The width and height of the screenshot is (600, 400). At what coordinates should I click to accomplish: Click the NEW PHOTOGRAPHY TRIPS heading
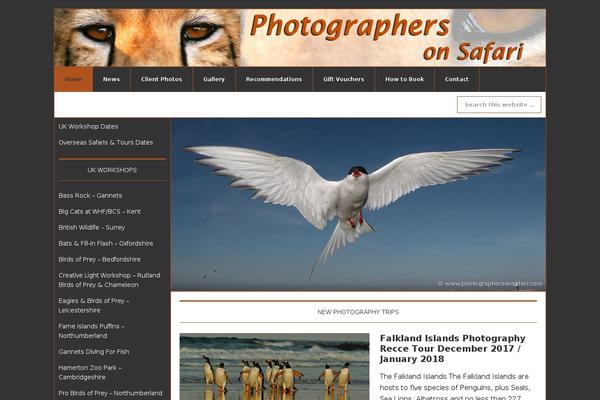pos(358,312)
